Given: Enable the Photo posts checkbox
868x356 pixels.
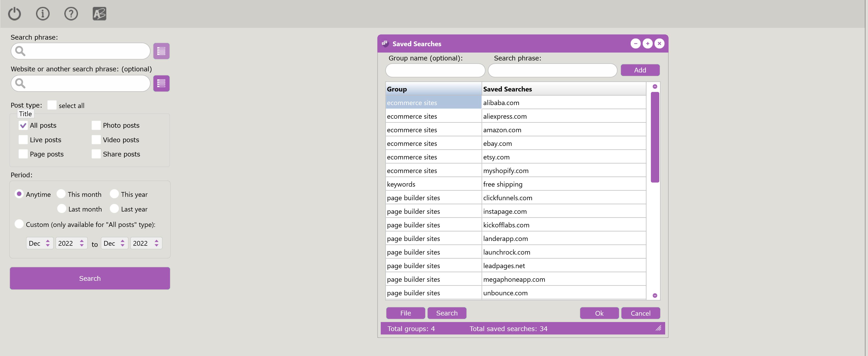Looking at the screenshot, I should [96, 125].
